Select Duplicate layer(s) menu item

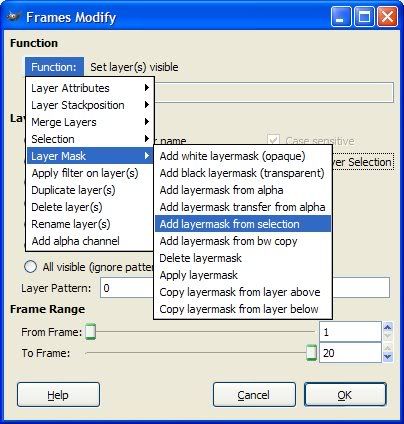[x=90, y=190]
